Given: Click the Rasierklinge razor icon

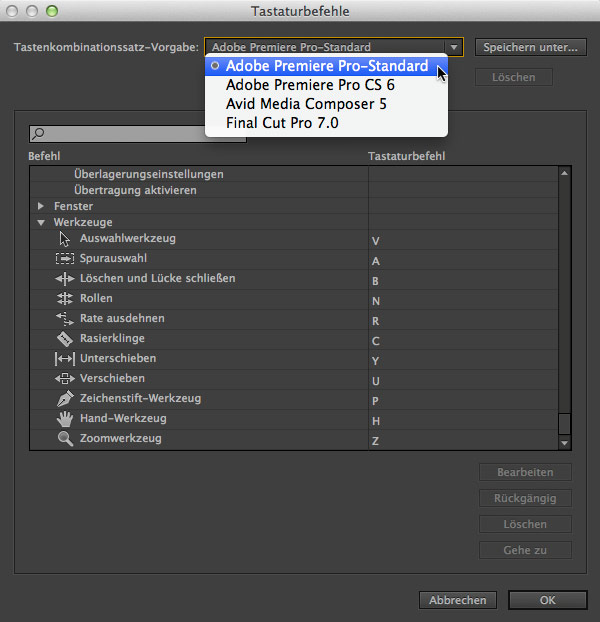Looking at the screenshot, I should 65,339.
